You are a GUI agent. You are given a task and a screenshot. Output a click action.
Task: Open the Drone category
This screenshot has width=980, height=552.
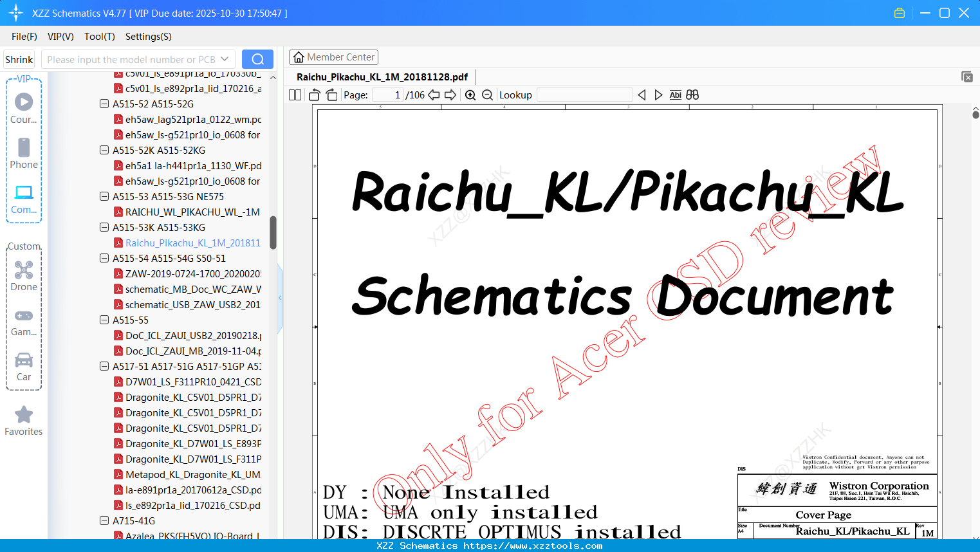pyautogui.click(x=24, y=277)
